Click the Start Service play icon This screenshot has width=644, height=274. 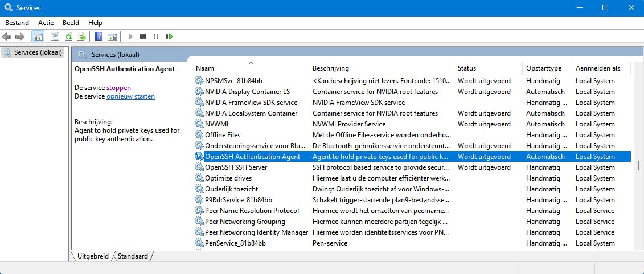point(130,36)
